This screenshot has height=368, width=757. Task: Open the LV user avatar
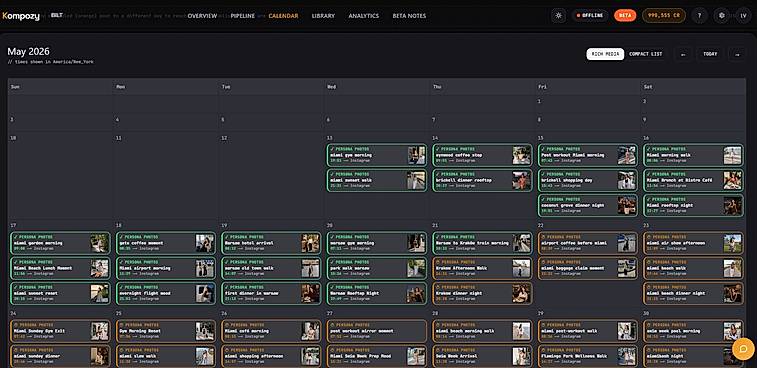pos(743,15)
